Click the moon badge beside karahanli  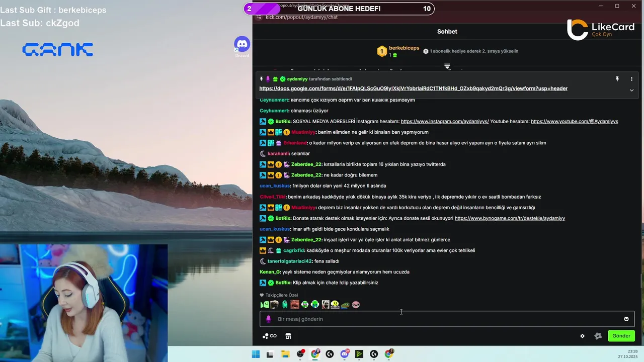pyautogui.click(x=263, y=153)
